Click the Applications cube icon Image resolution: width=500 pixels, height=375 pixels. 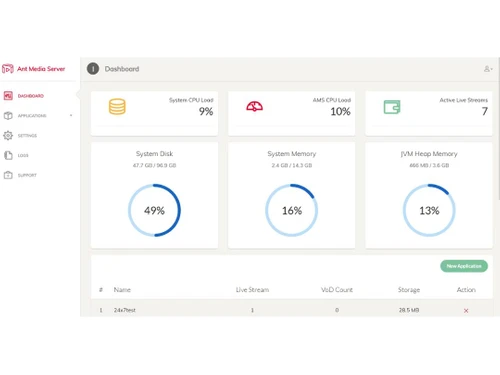(8, 116)
